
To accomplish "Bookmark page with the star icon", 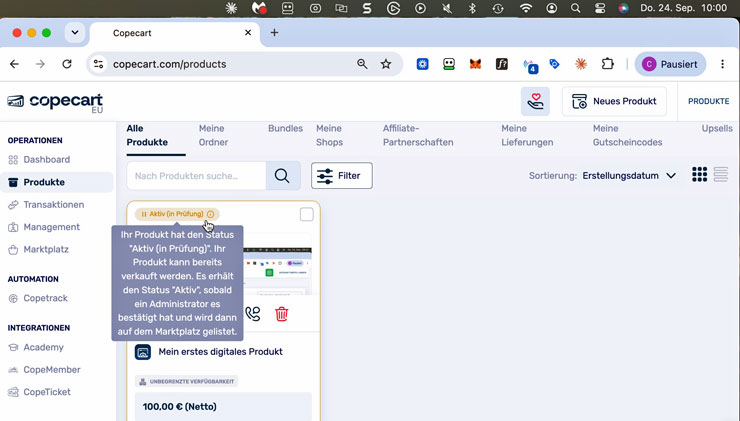I will [x=386, y=64].
